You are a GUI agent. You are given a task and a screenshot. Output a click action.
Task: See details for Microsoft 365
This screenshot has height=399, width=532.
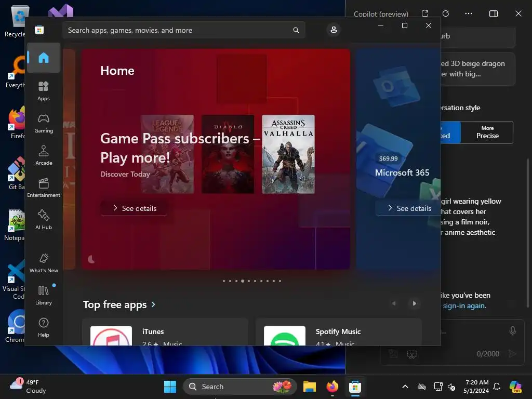pos(409,208)
